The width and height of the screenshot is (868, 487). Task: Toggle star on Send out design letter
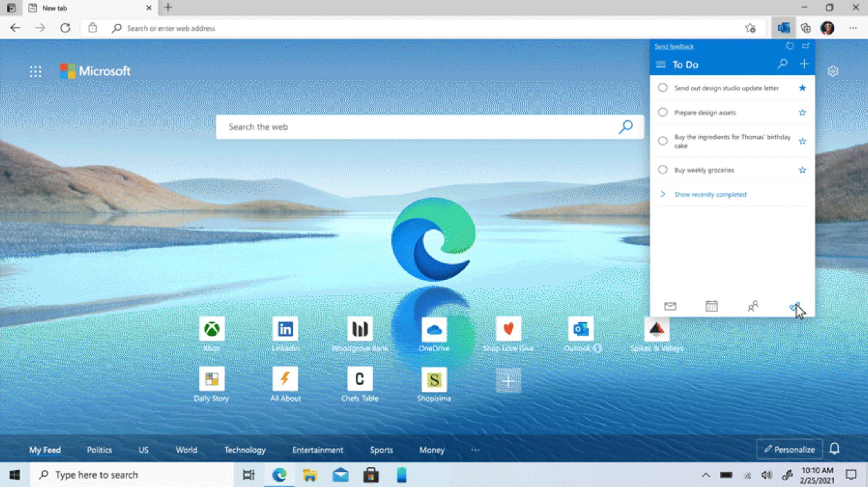[802, 88]
